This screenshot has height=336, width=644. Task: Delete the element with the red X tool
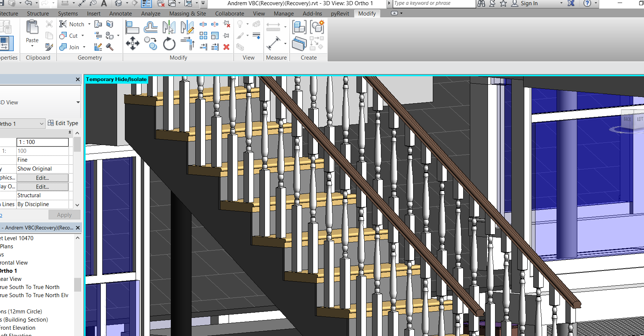(227, 47)
